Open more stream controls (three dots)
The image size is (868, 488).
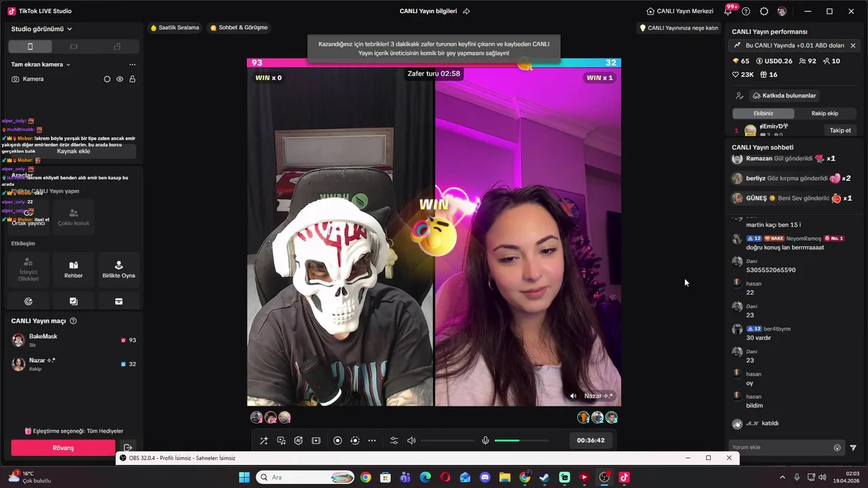point(372,441)
